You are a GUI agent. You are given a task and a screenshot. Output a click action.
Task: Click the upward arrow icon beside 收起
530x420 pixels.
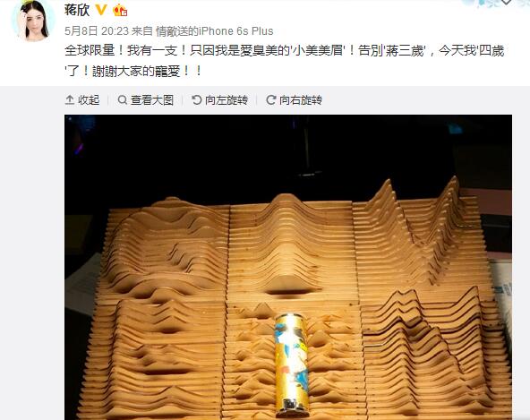click(70, 100)
